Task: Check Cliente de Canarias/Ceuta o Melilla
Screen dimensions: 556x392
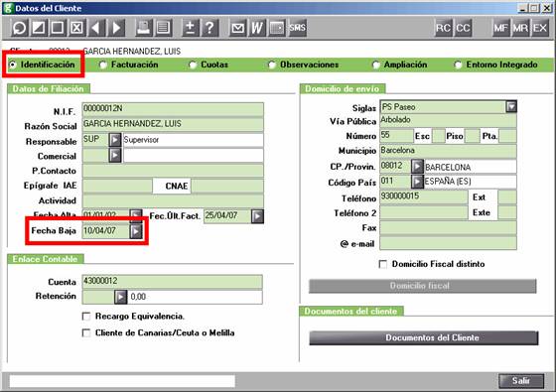Action: 86,332
